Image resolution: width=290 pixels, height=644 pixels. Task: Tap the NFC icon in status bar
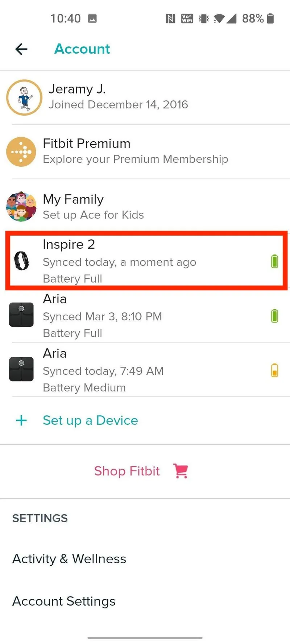(x=170, y=18)
